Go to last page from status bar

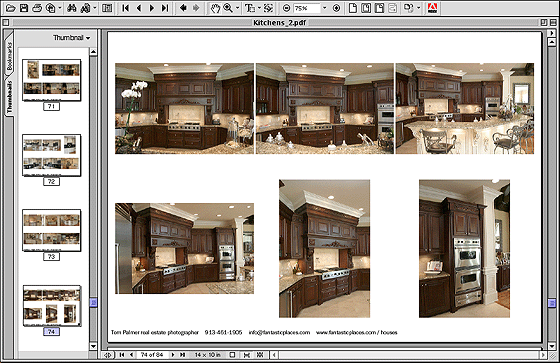click(x=182, y=355)
